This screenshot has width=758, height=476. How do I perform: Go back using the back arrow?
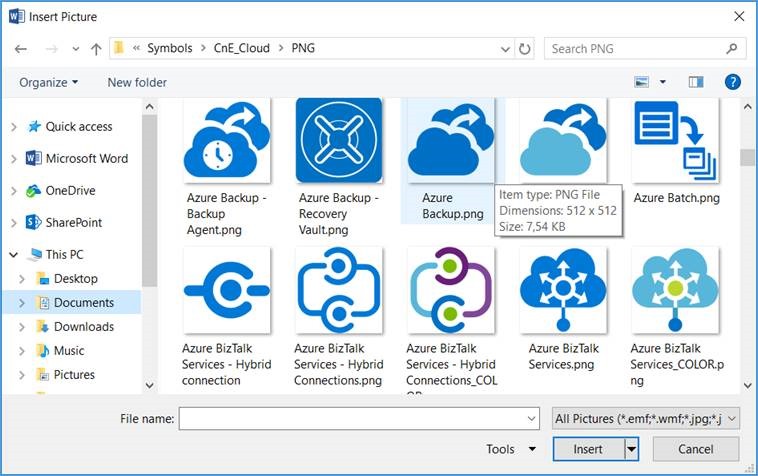21,49
